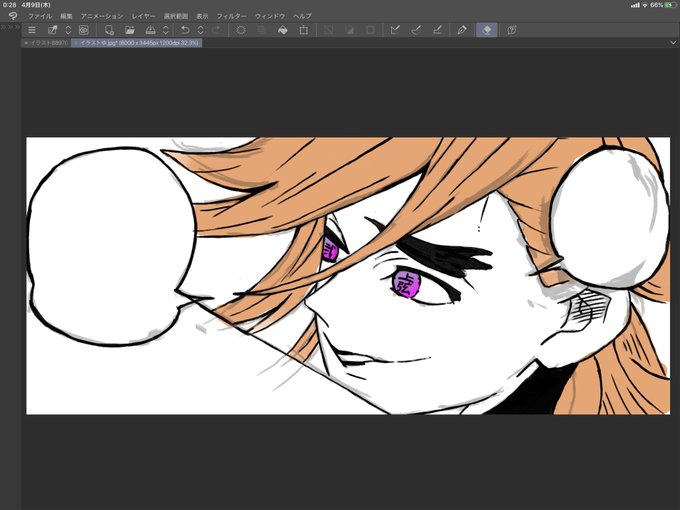Image resolution: width=680 pixels, height=510 pixels.
Task: Select the active jpg canvas tab
Action: pos(136,43)
